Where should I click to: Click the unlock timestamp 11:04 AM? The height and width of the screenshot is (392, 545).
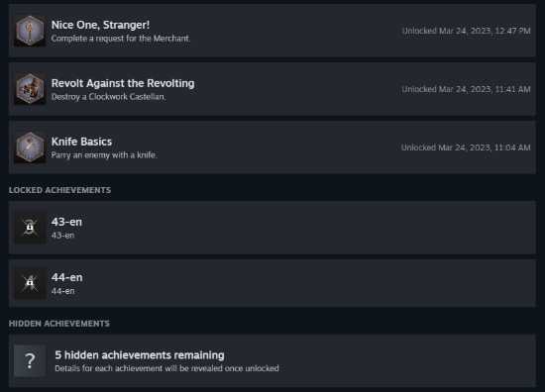point(466,147)
